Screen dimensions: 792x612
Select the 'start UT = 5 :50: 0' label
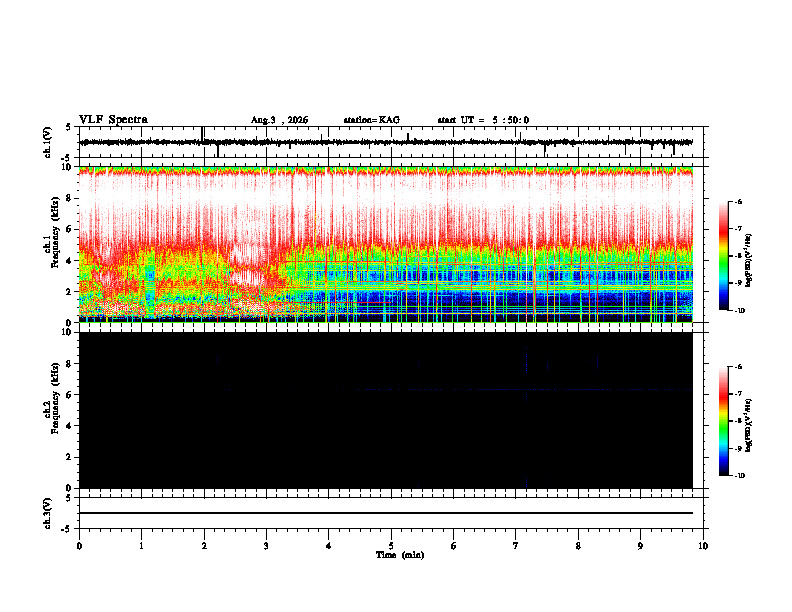tap(483, 120)
